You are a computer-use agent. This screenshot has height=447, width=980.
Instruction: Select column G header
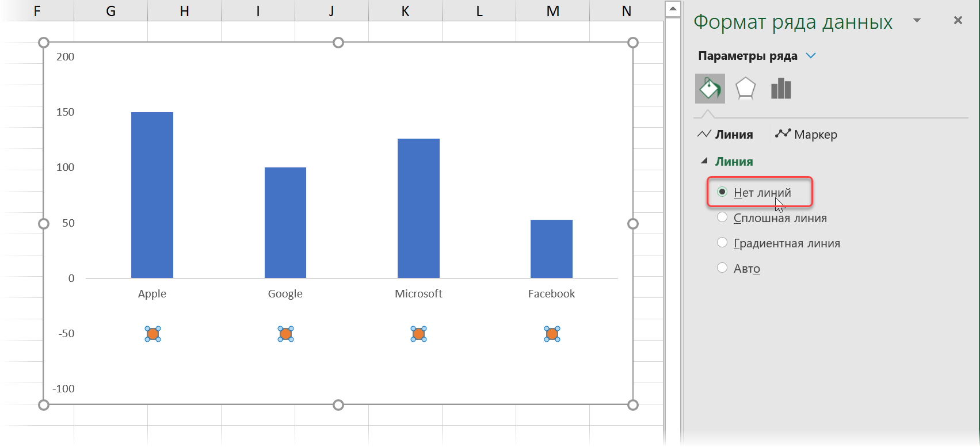[x=110, y=11]
